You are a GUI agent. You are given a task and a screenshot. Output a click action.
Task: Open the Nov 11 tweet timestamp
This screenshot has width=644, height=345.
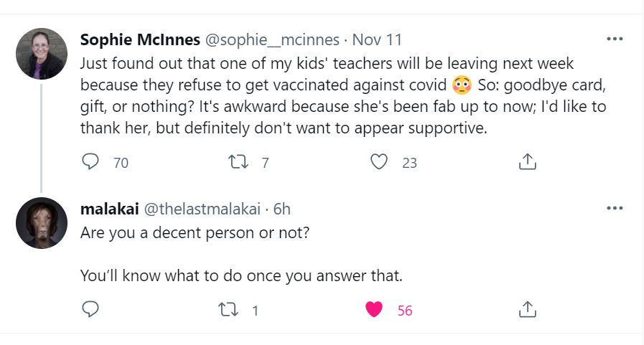click(x=377, y=39)
